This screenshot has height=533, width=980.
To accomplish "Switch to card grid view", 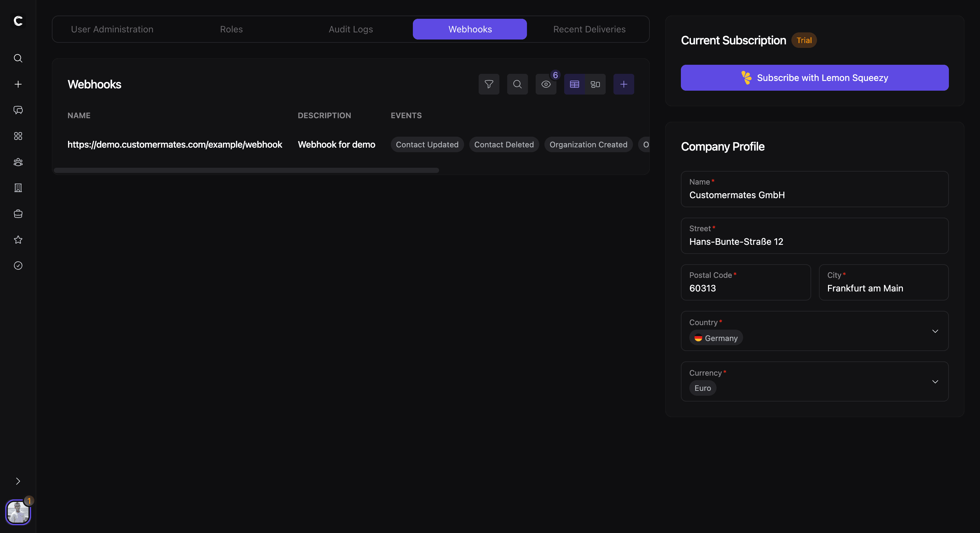I will (x=595, y=84).
